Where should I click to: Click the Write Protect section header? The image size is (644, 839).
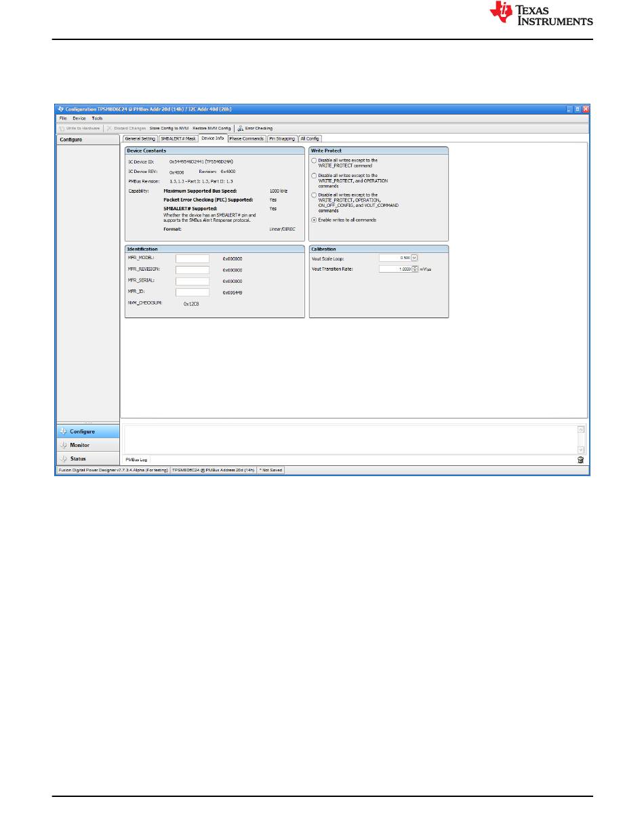click(379, 151)
